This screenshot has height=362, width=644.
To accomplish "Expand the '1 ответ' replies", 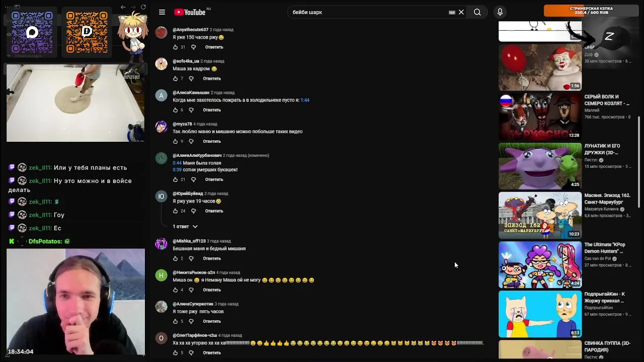I will click(x=185, y=227).
